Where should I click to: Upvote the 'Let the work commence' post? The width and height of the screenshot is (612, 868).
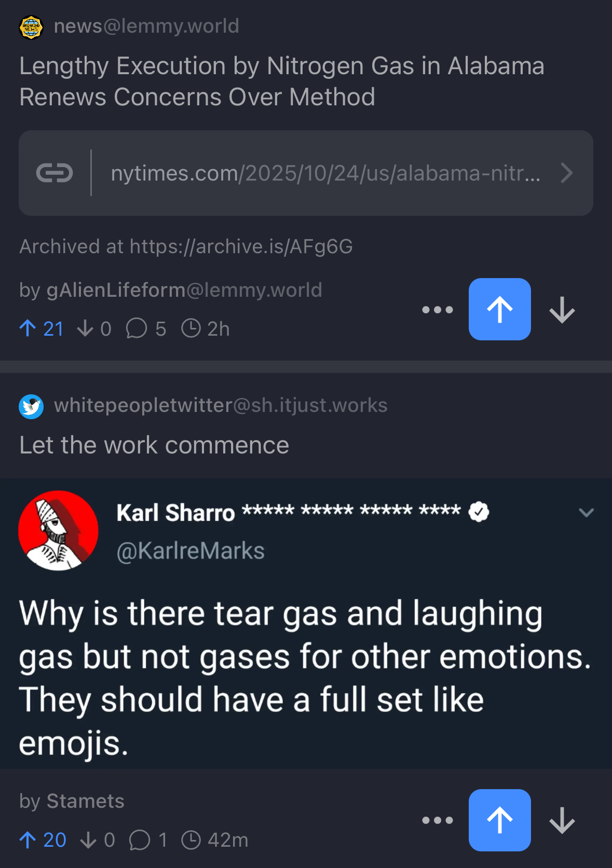point(499,820)
